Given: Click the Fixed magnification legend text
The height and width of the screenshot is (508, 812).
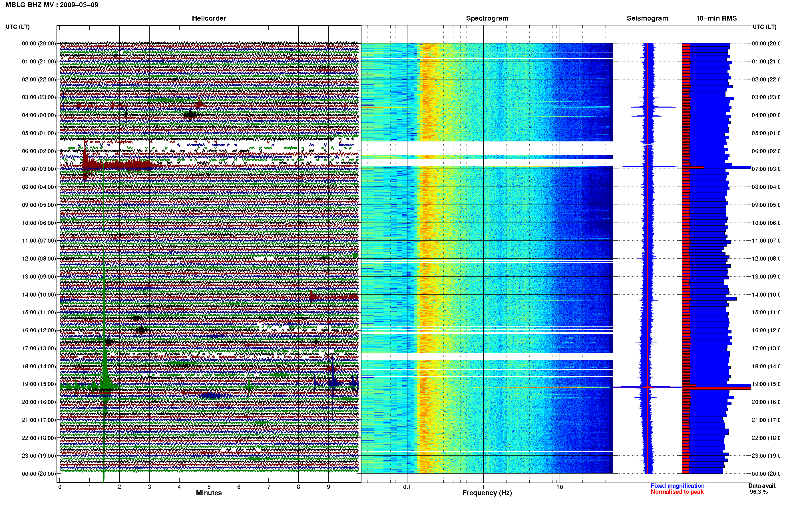Looking at the screenshot, I should [x=678, y=486].
